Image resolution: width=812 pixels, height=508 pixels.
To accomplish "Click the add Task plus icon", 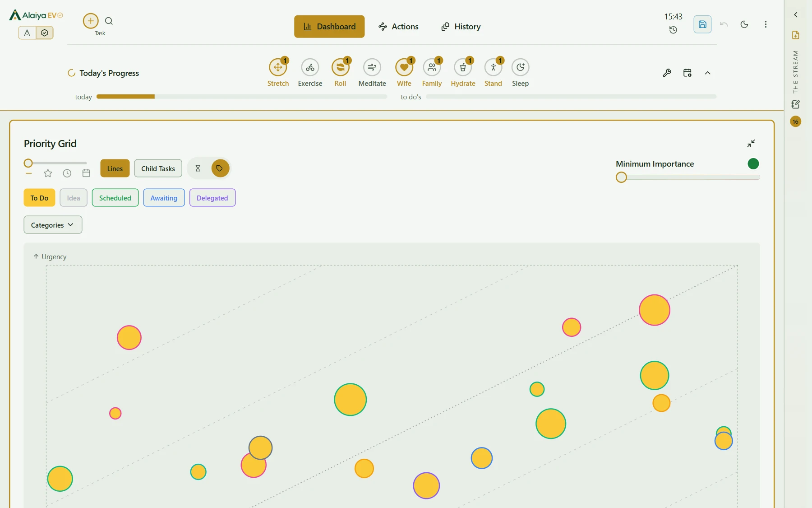I will 91,21.
